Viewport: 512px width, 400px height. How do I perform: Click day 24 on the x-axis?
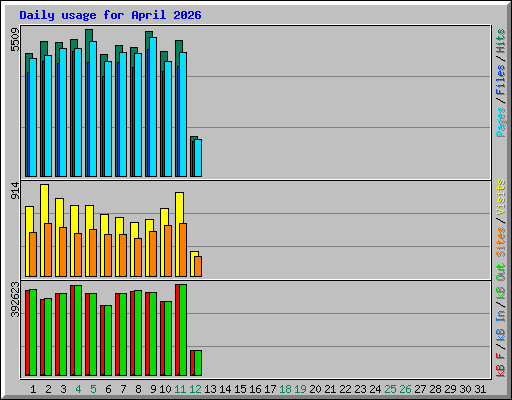point(375,389)
